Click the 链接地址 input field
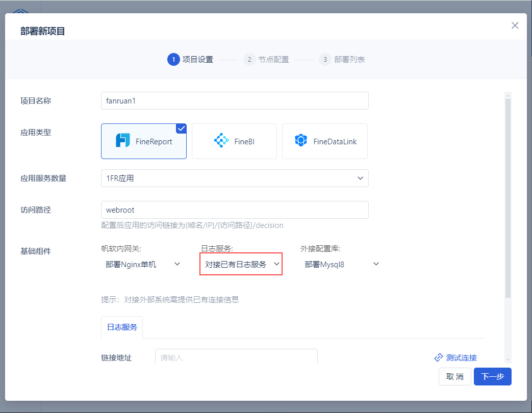Image resolution: width=532 pixels, height=413 pixels. coord(236,357)
